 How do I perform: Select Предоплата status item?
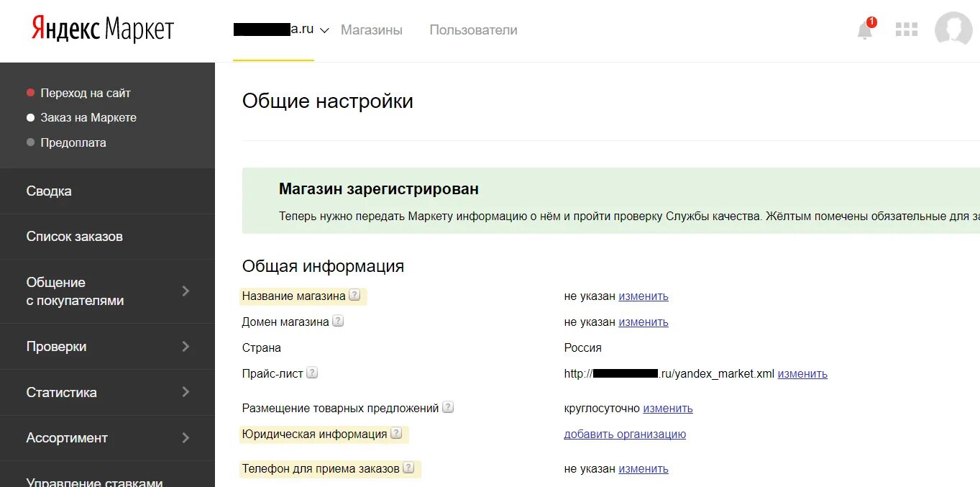tap(67, 142)
